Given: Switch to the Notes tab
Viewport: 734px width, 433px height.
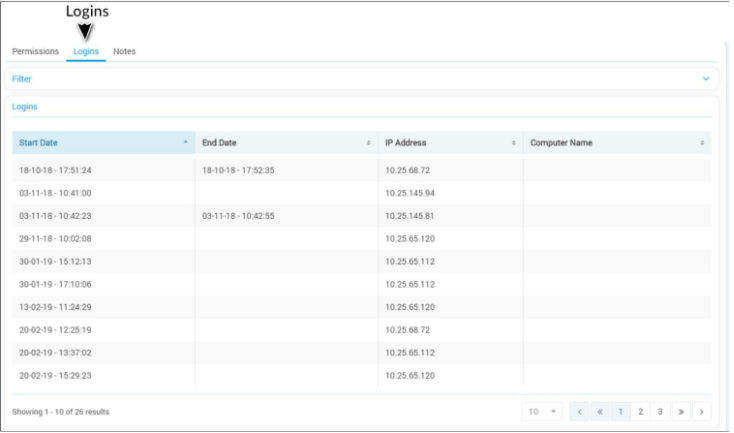Looking at the screenshot, I should pyautogui.click(x=124, y=52).
